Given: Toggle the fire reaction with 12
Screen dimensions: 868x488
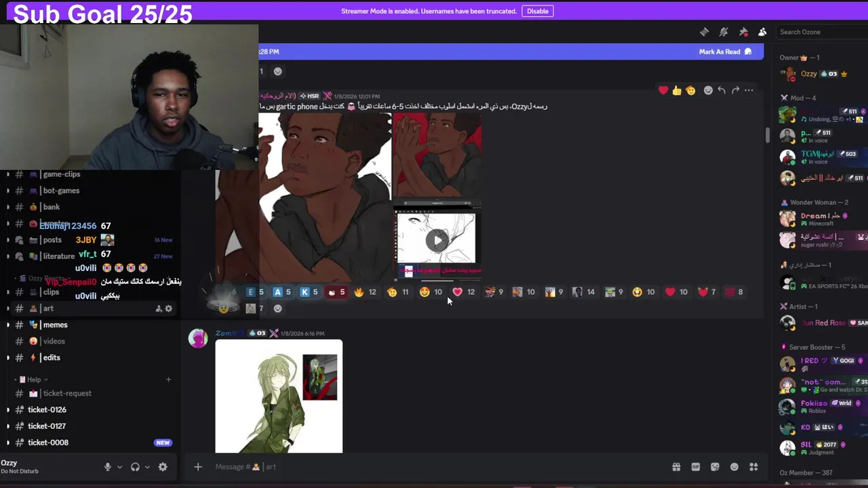Looking at the screenshot, I should tap(365, 292).
